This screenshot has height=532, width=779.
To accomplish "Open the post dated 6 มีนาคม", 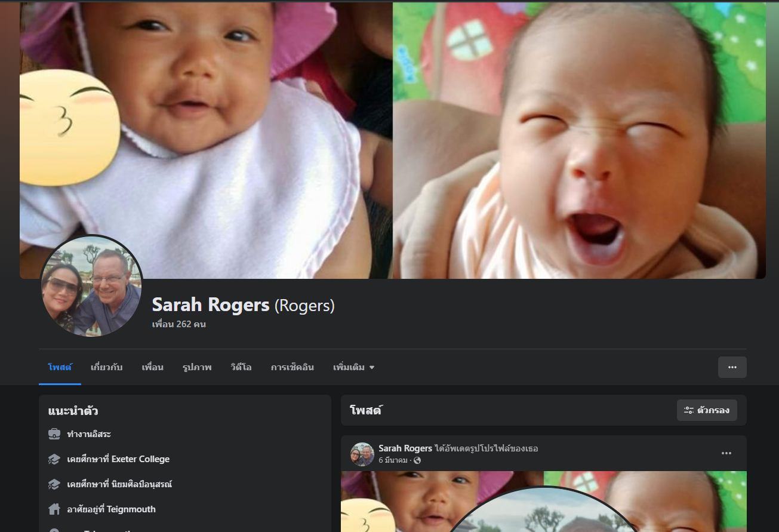I will click(x=393, y=460).
